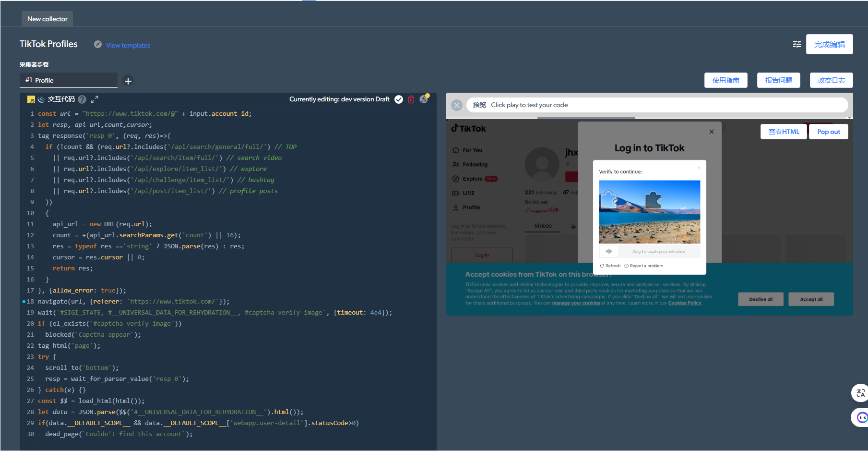
Task: Click line number 23 in the gutter
Action: [x=30, y=357]
